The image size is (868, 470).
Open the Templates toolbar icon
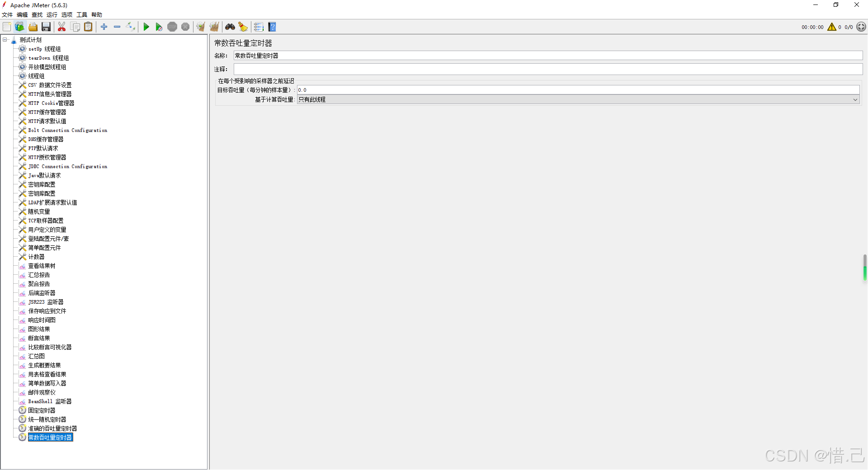(19, 27)
